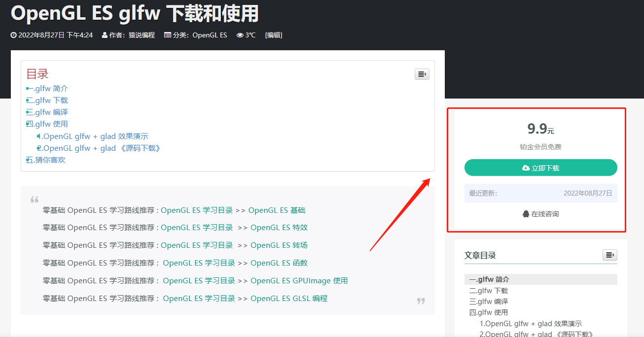644x337 pixels.
Task: Open the OpenGL ES GPUImage 使用 link
Action: [299, 281]
